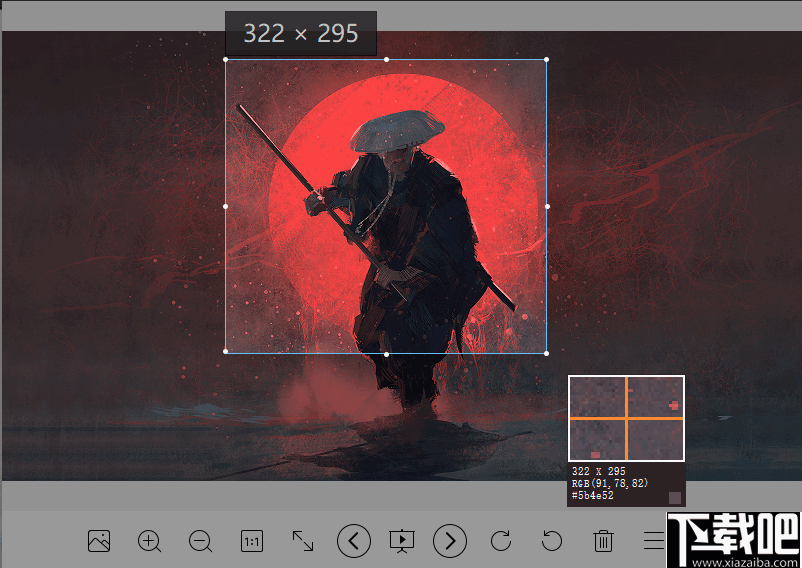This screenshot has width=802, height=568.
Task: Click the 322 × 295 size label
Action: (x=301, y=33)
